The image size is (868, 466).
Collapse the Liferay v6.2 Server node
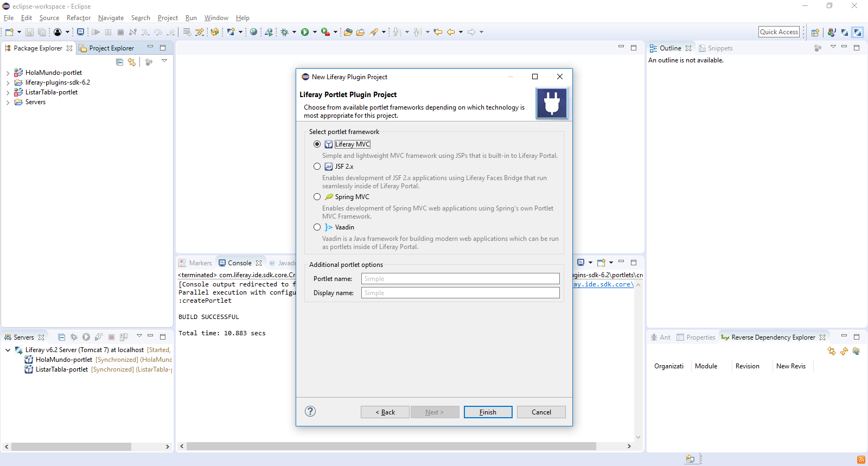tap(8, 350)
